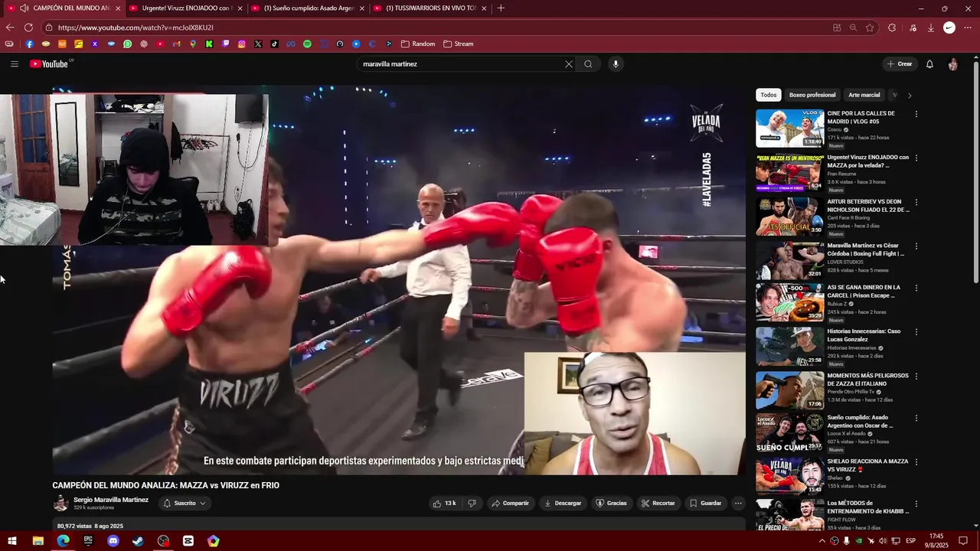Image resolution: width=980 pixels, height=551 pixels.
Task: Click Compartir to share the video
Action: (510, 503)
